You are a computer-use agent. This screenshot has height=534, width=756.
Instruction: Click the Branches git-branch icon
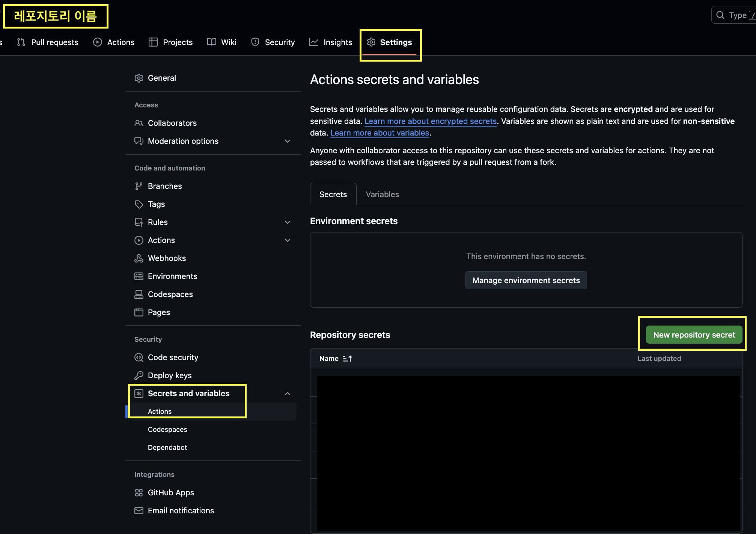pyautogui.click(x=139, y=186)
